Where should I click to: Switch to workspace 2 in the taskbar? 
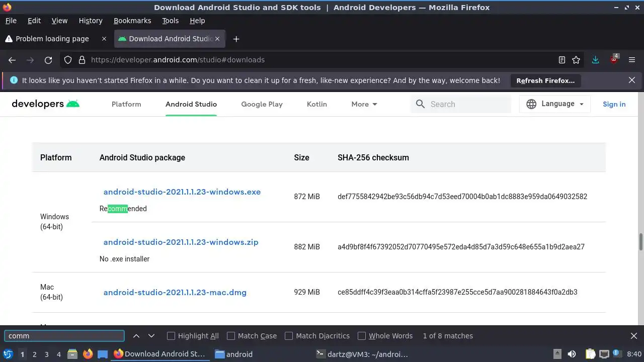pyautogui.click(x=35, y=354)
